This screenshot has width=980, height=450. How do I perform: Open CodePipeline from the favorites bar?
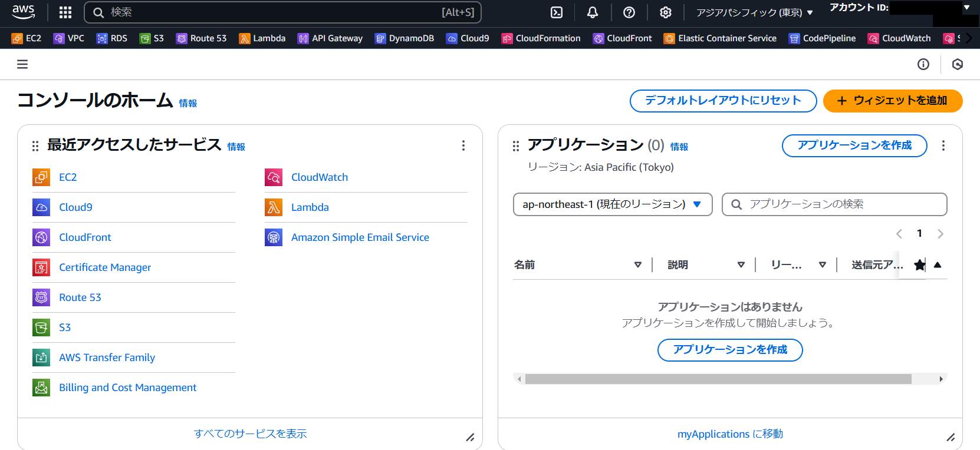point(822,38)
